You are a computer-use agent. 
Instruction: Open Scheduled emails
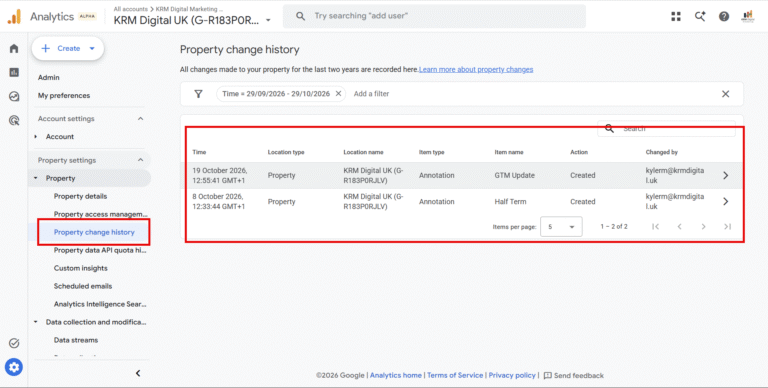83,286
